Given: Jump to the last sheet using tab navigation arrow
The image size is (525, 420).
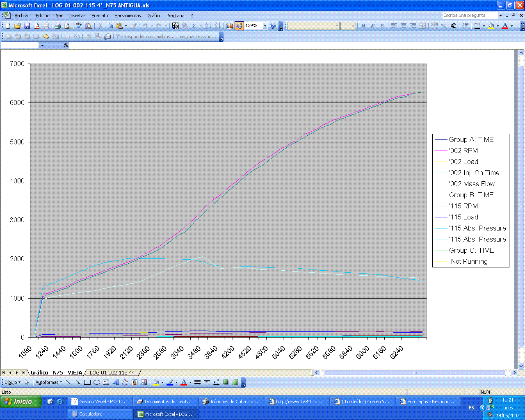Looking at the screenshot, I should pyautogui.click(x=23, y=372).
